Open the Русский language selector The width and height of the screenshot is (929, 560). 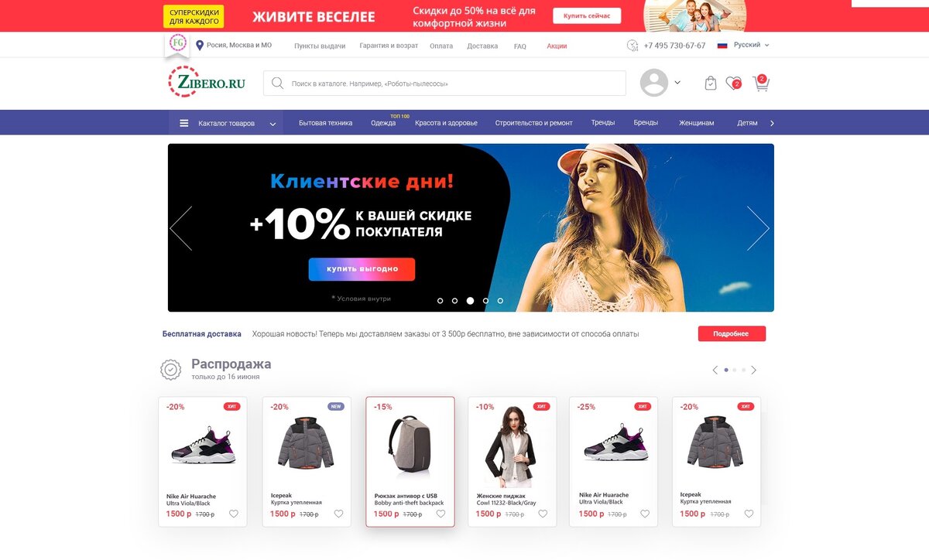coord(743,45)
